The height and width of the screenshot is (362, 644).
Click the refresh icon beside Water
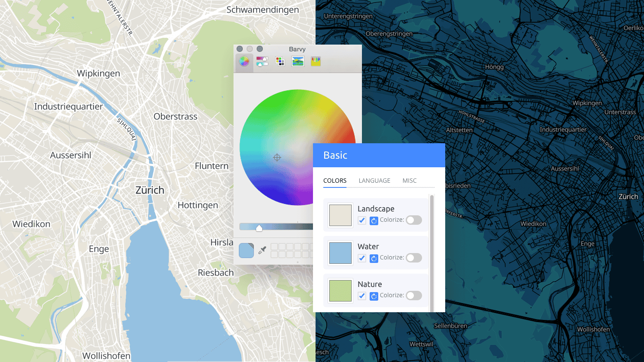(373, 258)
